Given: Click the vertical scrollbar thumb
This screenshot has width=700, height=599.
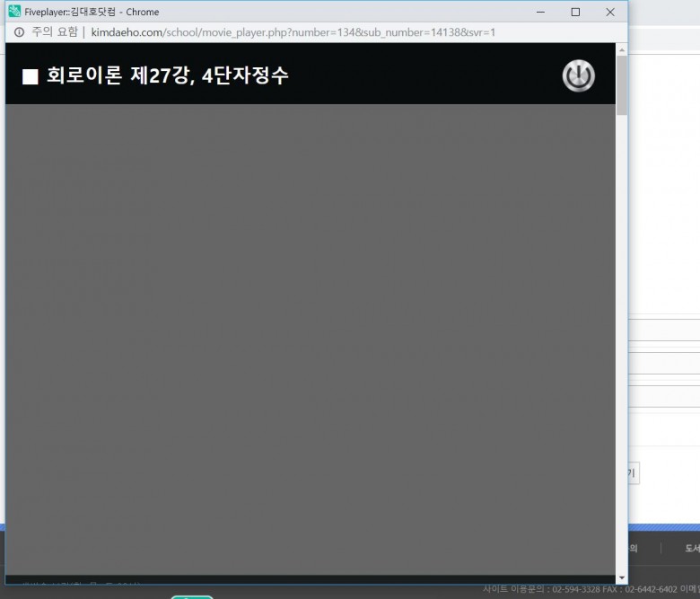Looking at the screenshot, I should pos(622,85).
